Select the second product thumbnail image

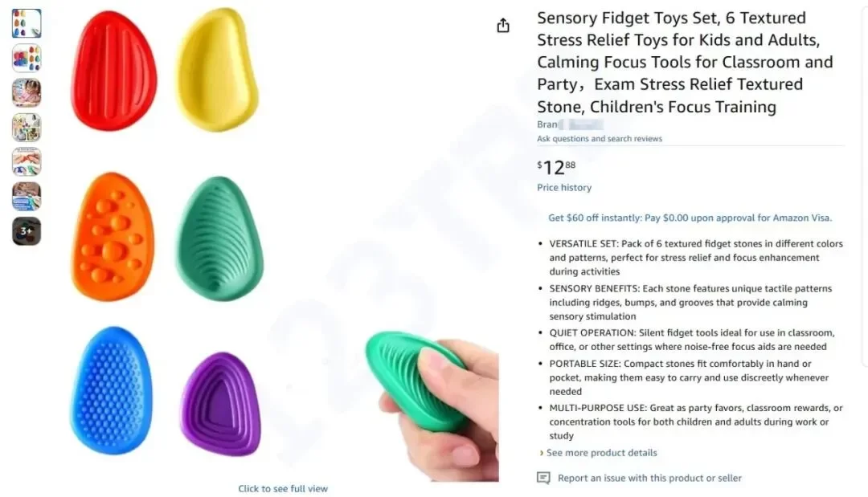coord(27,58)
